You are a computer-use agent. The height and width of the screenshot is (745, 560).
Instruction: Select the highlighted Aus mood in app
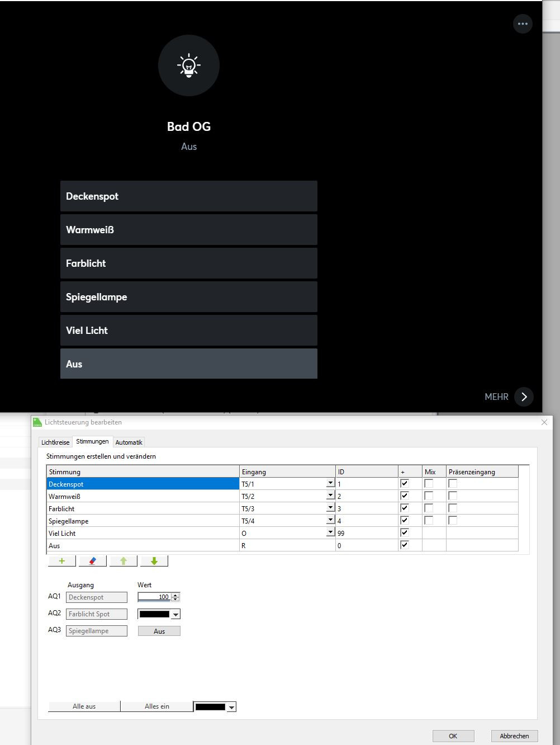(189, 364)
